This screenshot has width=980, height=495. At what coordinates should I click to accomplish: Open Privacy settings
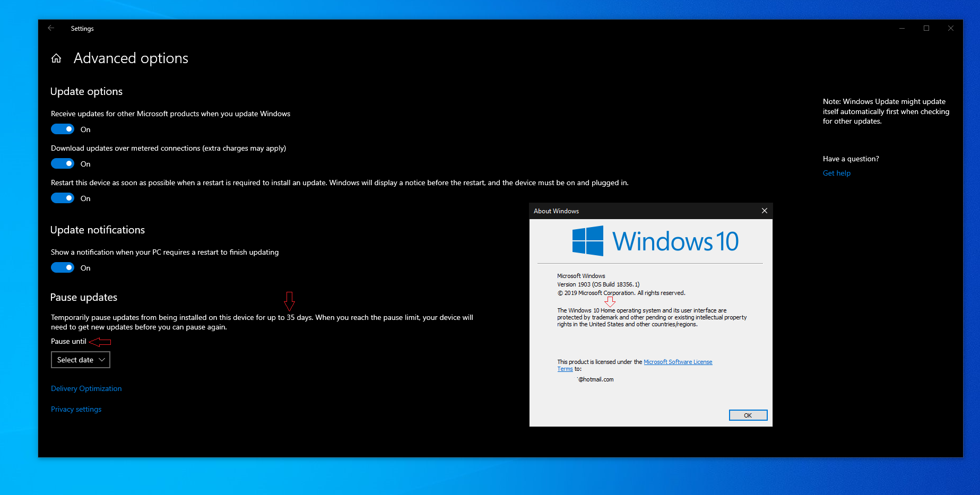76,409
